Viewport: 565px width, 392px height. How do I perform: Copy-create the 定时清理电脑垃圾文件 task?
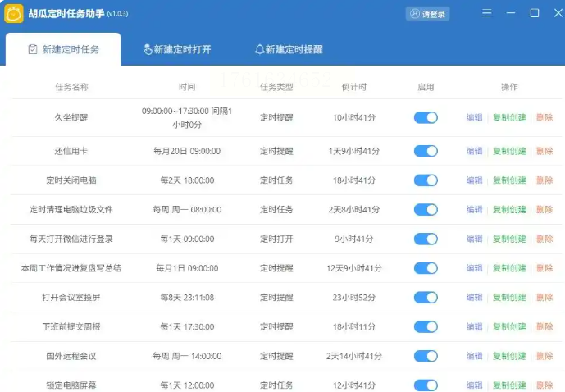509,209
